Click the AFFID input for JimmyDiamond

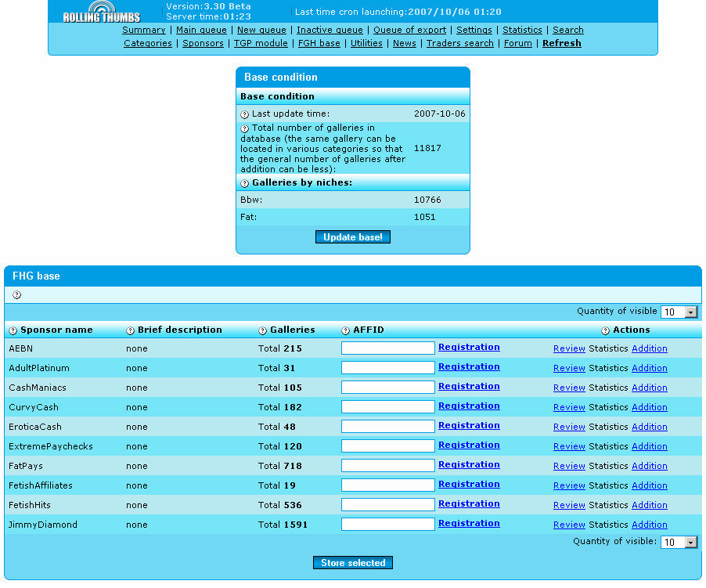coord(388,524)
